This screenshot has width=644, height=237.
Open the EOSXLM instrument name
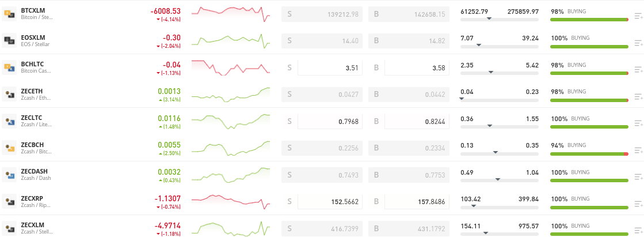[34, 37]
